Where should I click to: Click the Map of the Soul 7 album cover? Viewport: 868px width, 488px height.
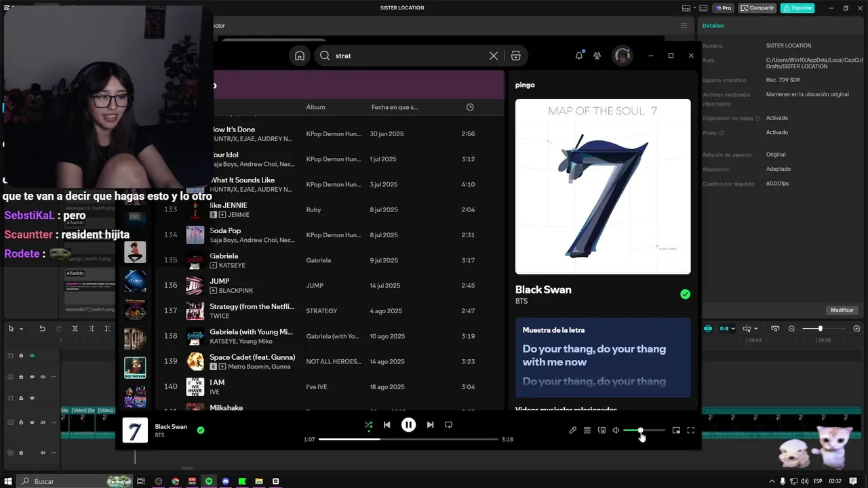pos(603,186)
